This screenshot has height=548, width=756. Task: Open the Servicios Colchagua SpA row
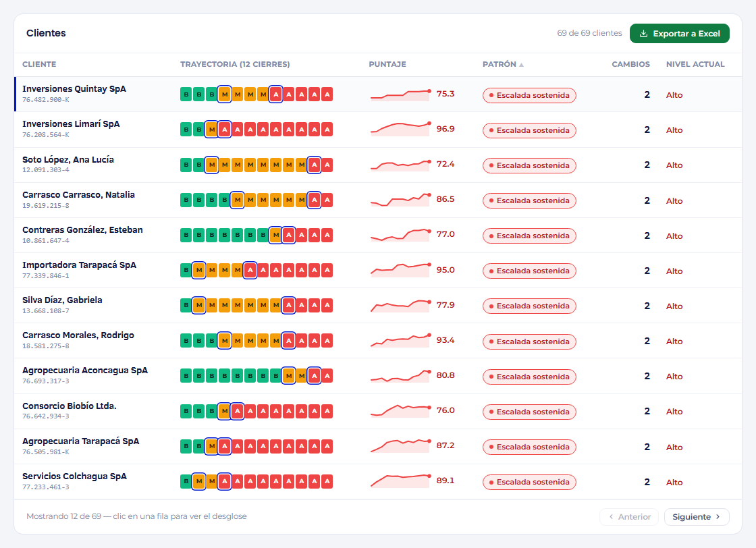[x=378, y=481]
